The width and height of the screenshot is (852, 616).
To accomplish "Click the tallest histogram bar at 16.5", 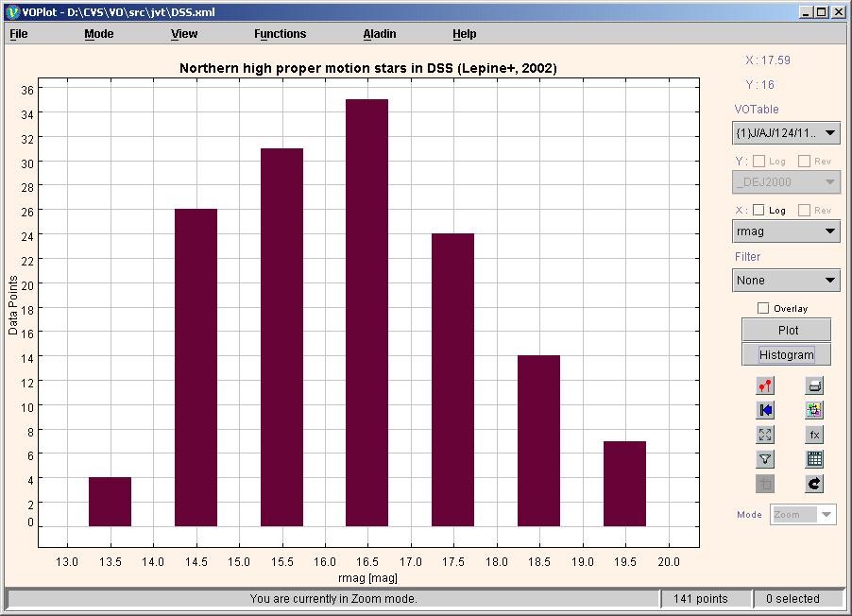I will [366, 312].
